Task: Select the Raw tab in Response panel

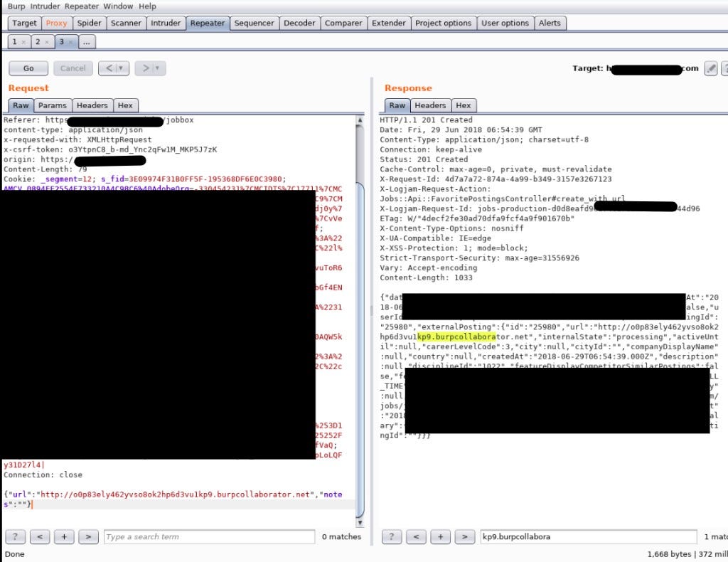Action: [x=397, y=105]
